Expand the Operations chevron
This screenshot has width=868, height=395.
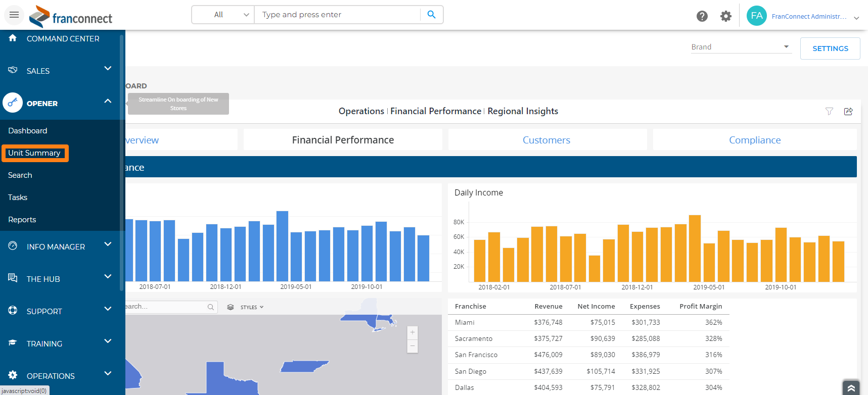coord(108,373)
